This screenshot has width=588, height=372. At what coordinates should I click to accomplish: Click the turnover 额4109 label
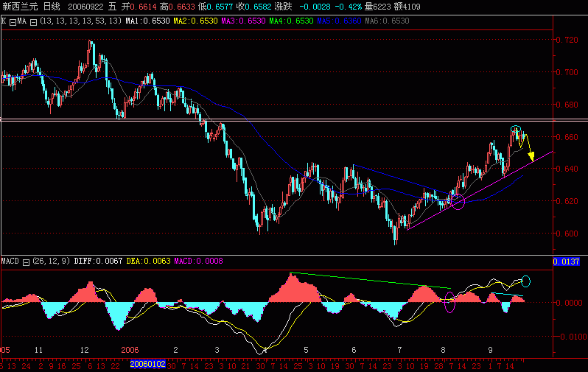pos(407,7)
